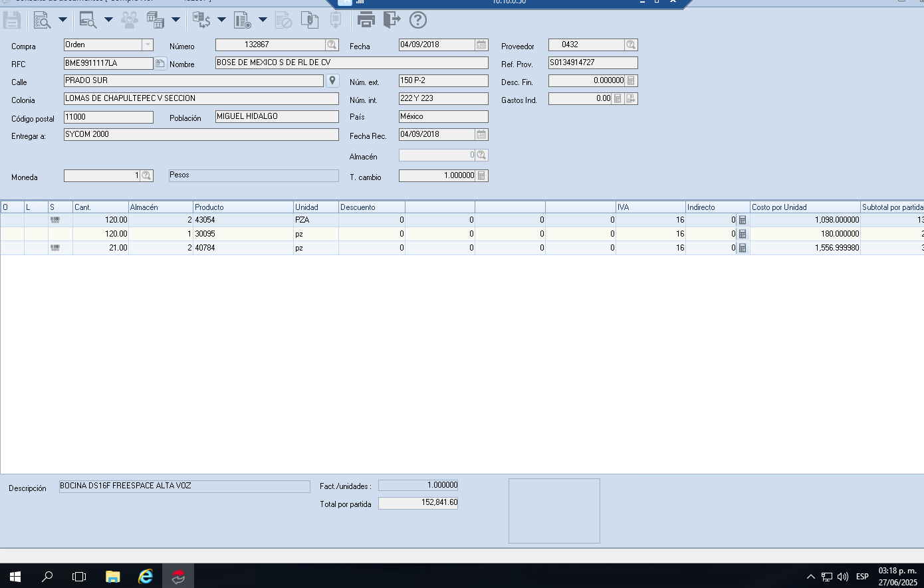Image resolution: width=924 pixels, height=588 pixels.
Task: Click the map pin icon beside Calle
Action: click(x=333, y=80)
